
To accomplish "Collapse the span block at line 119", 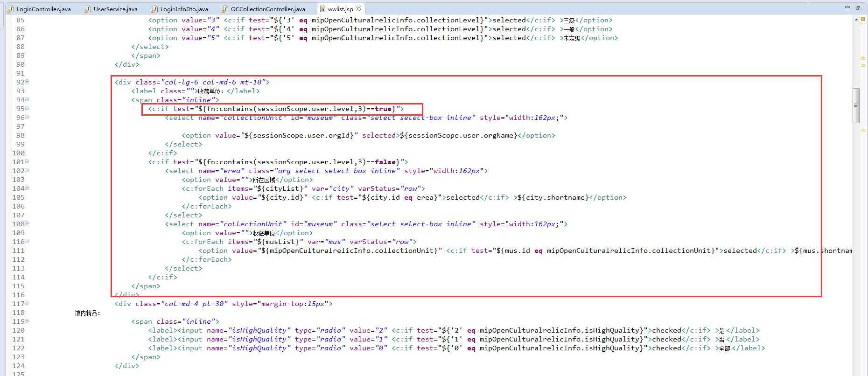I will click(x=27, y=321).
